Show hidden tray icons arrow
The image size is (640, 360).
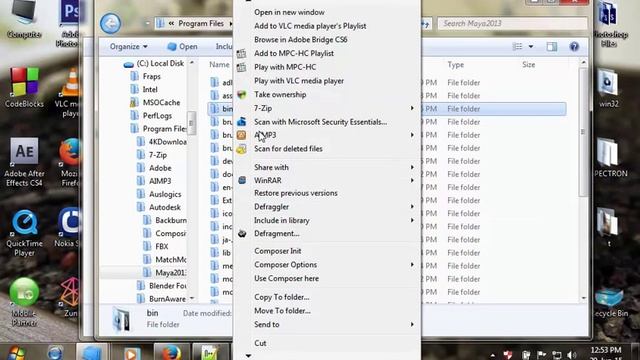pyautogui.click(x=493, y=355)
